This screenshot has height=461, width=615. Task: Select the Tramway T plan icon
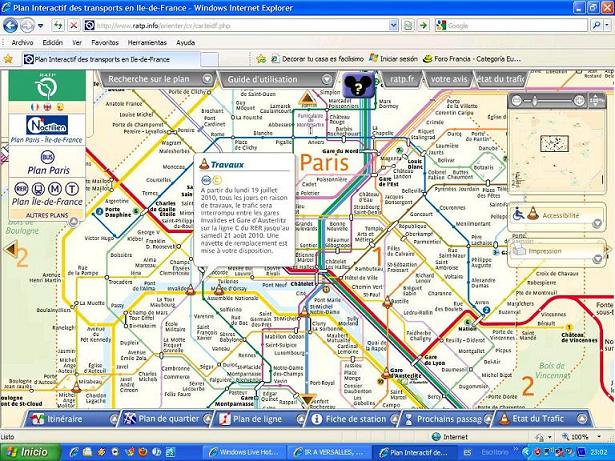[x=72, y=189]
